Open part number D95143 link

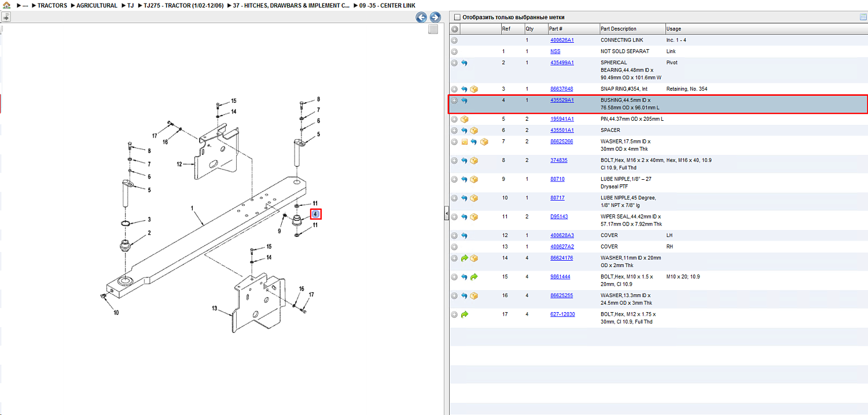point(559,217)
